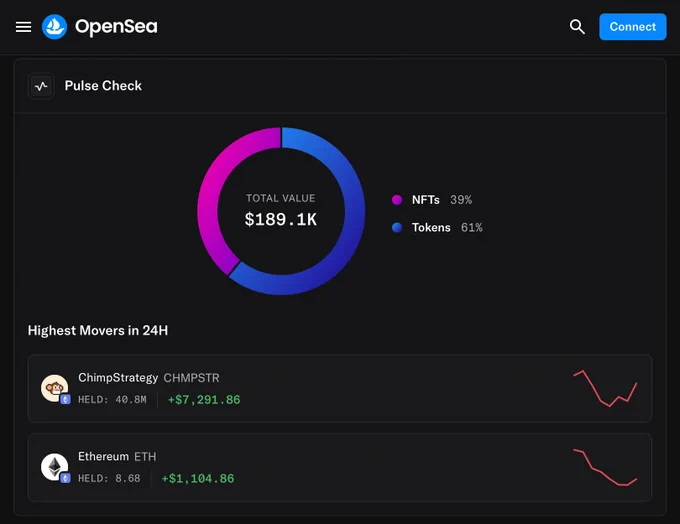680x524 pixels.
Task: Select the blue Tokens legend dot
Action: pos(397,228)
